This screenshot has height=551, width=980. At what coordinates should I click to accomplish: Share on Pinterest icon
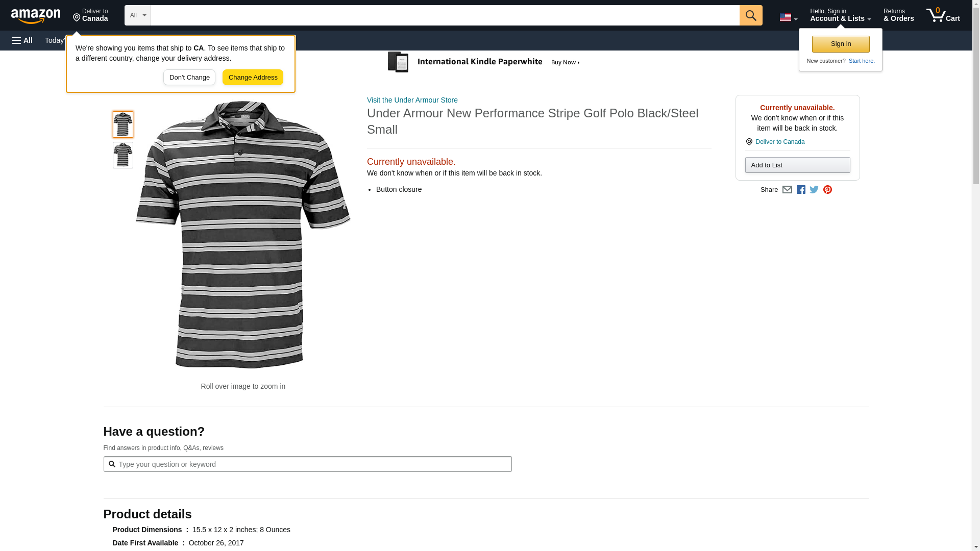point(827,190)
